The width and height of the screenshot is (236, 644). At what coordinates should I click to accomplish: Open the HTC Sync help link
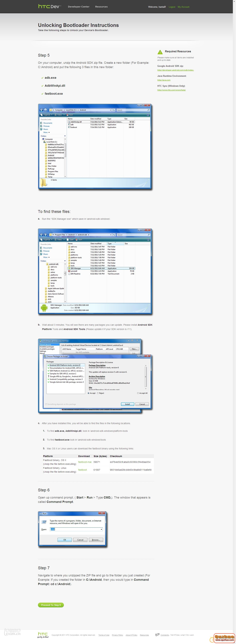point(171,90)
